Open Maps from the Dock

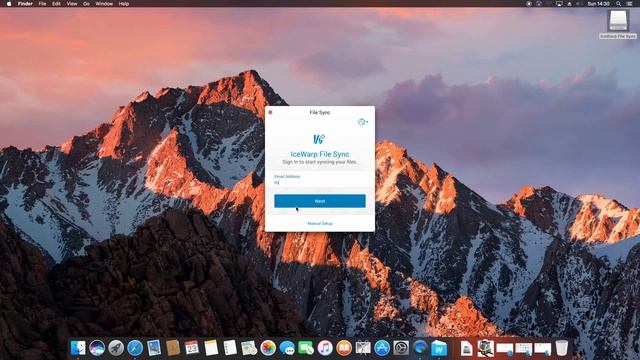[x=249, y=348]
